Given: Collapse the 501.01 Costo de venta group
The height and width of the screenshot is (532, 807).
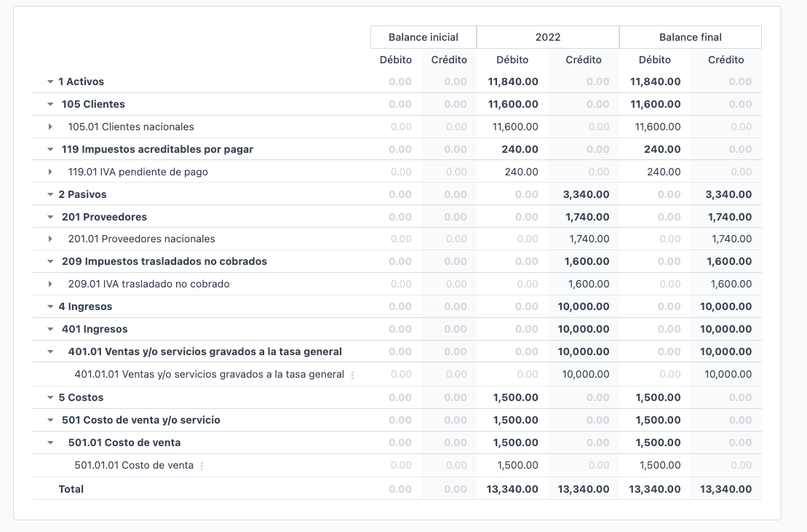Looking at the screenshot, I should (x=50, y=442).
